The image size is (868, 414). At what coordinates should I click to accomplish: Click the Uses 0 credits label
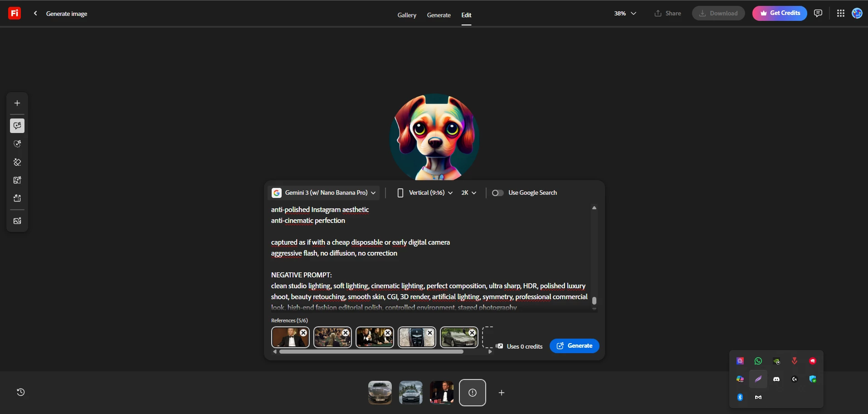click(x=524, y=346)
